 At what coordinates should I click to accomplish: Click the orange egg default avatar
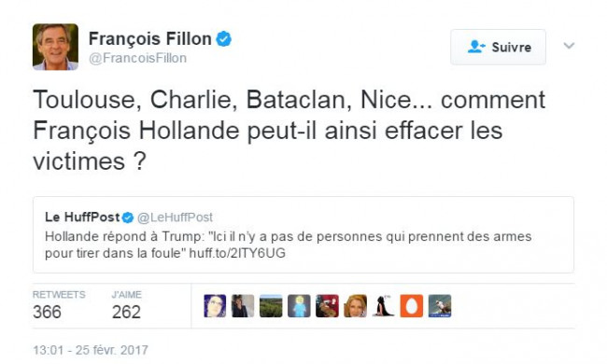point(412,306)
